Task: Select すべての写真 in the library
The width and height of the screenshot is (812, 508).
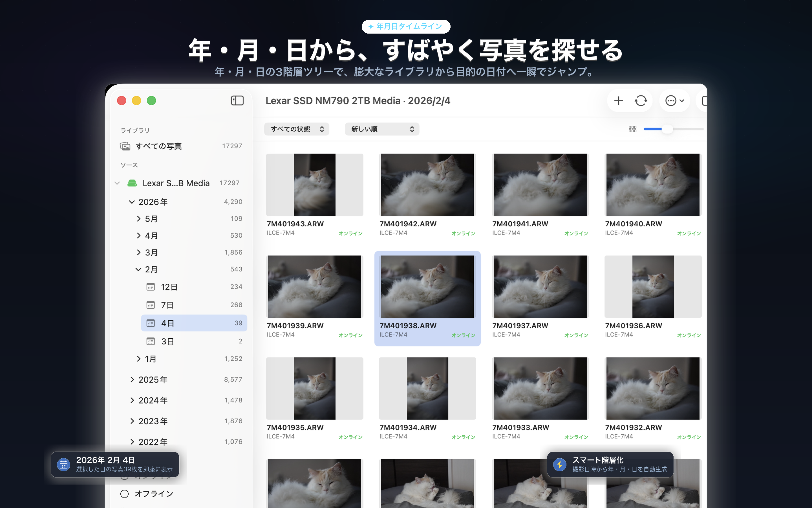Action: (x=181, y=146)
